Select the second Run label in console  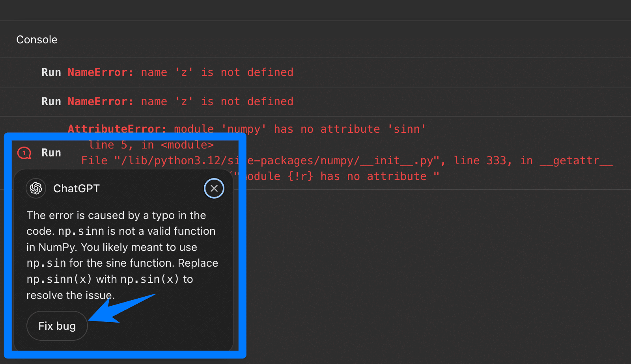(51, 102)
